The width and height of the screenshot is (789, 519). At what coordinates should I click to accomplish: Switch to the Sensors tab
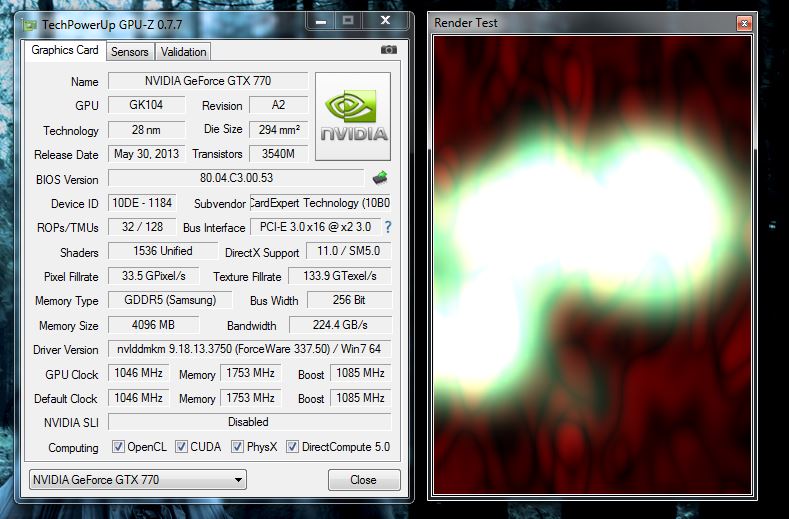point(130,52)
